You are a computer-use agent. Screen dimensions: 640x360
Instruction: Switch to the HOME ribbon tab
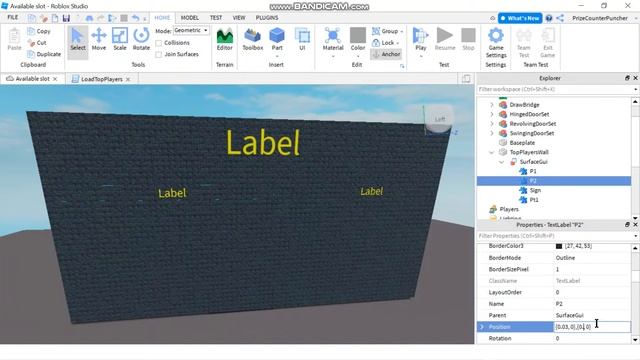tap(162, 18)
